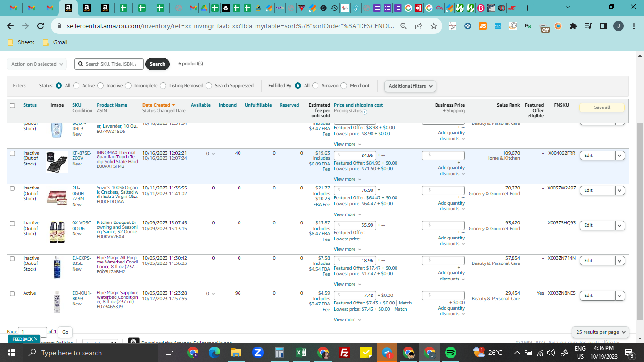Sort by the Date Created column
Viewport: 644px width, 362px height.
point(159,105)
